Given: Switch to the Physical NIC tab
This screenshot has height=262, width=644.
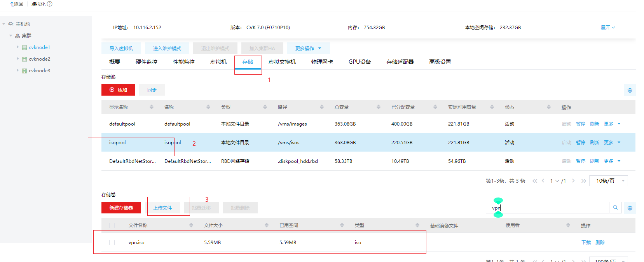Looking at the screenshot, I should click(322, 62).
